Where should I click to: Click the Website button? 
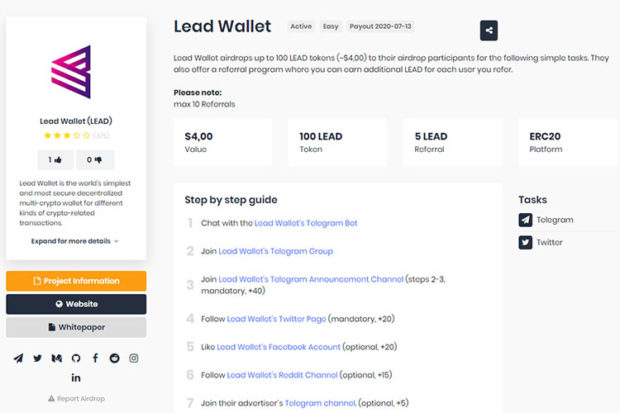[76, 304]
